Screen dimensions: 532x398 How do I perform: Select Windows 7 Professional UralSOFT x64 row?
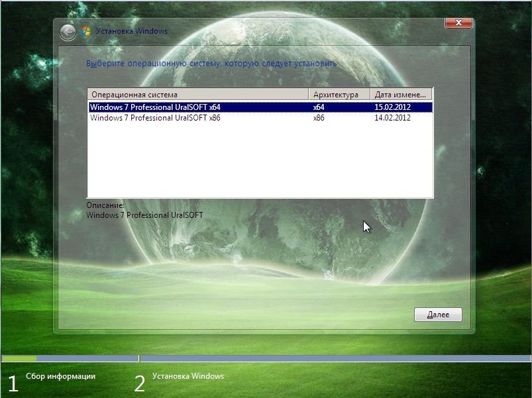click(260, 107)
